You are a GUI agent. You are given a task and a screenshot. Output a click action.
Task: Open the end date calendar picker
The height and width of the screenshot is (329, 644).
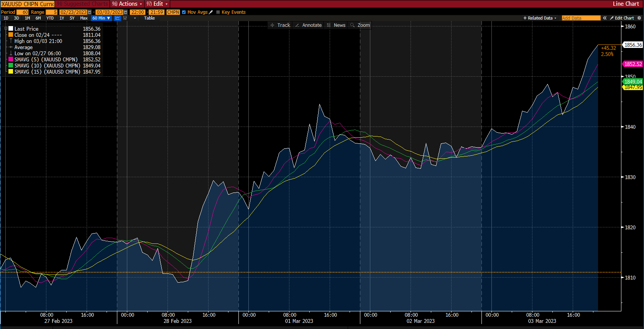(126, 12)
